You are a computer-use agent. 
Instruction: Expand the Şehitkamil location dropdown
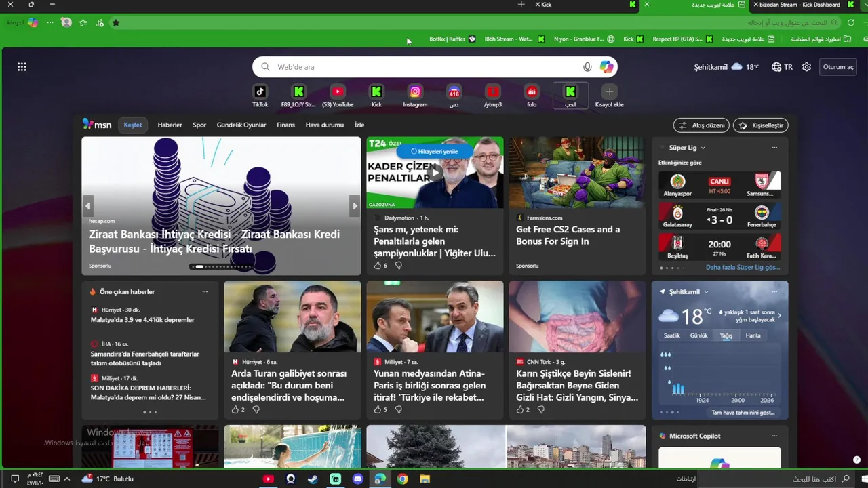tap(706, 292)
